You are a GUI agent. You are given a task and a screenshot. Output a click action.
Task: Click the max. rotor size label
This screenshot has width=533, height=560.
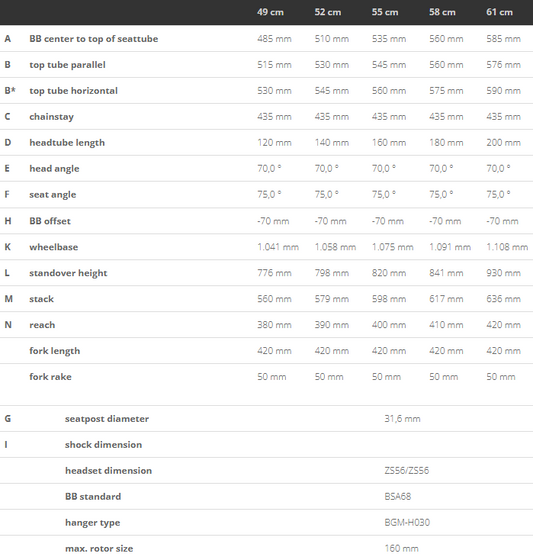click(99, 549)
